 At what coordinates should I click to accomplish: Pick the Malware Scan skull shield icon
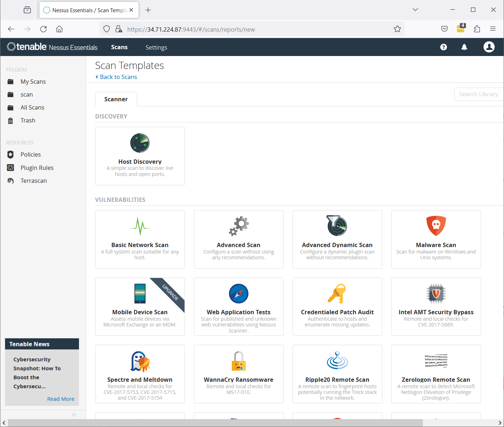tap(436, 226)
